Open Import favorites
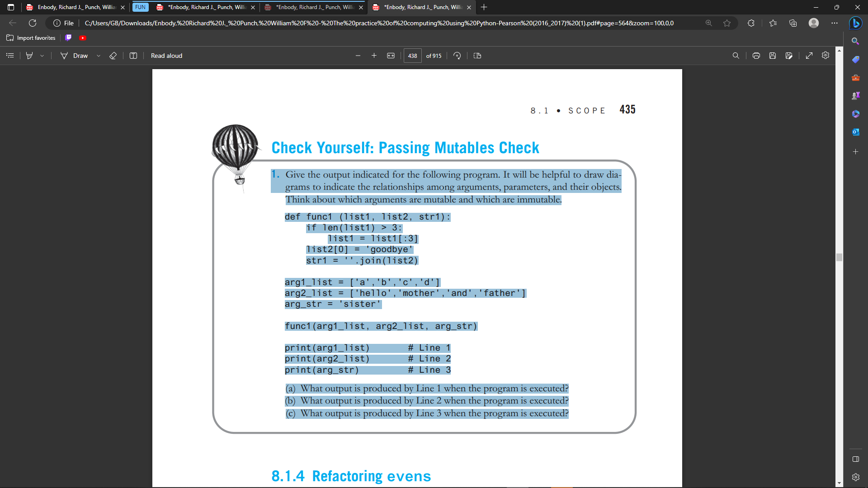The width and height of the screenshot is (868, 488). tap(30, 38)
